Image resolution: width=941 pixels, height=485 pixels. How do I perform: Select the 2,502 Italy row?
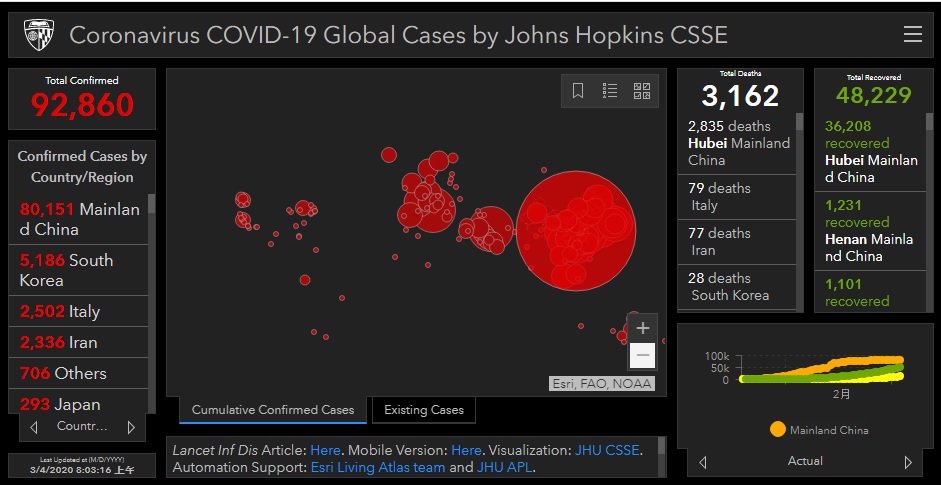click(79, 312)
